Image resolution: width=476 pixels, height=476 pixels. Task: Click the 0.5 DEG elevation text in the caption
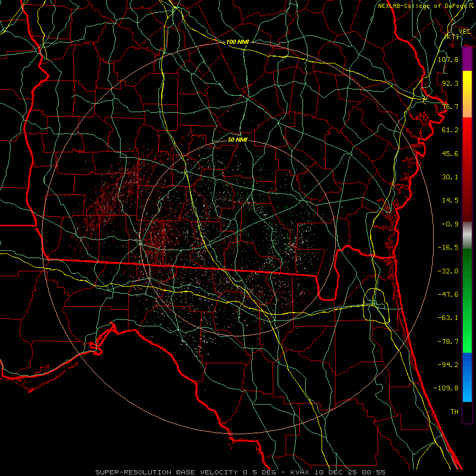pyautogui.click(x=260, y=472)
